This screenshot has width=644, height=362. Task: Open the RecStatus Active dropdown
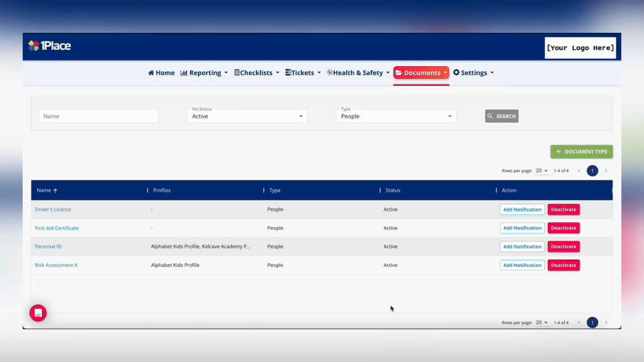click(x=247, y=117)
